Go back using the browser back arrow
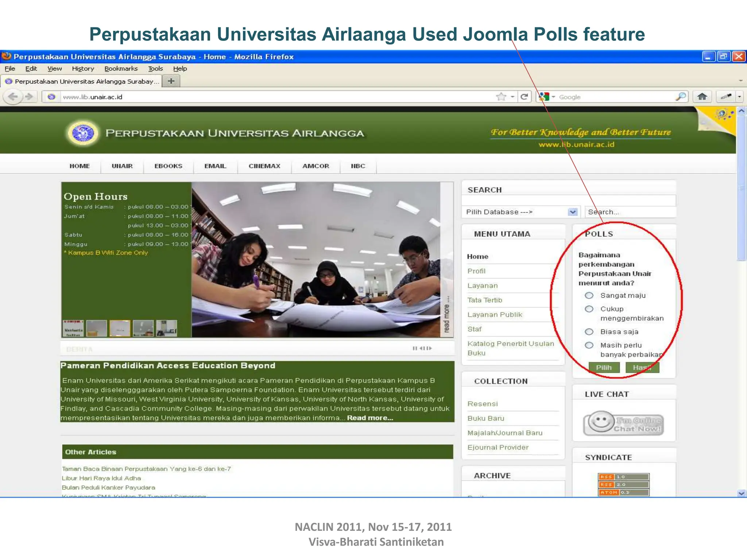 tap(13, 97)
